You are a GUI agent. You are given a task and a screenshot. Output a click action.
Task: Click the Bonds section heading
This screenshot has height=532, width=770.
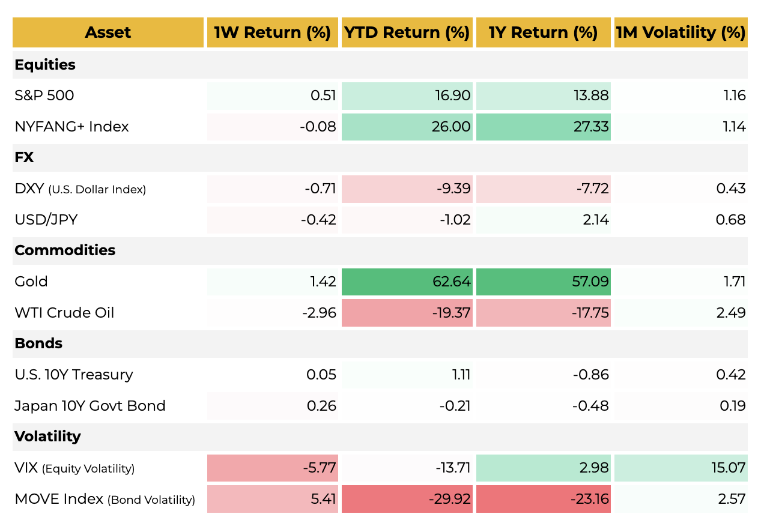pos(38,343)
